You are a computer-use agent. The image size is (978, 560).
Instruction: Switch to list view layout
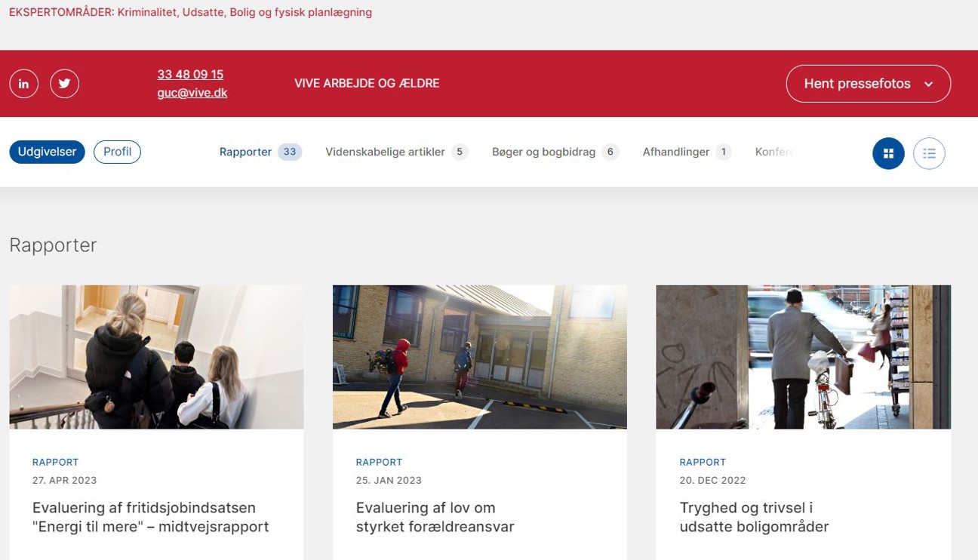(x=929, y=154)
